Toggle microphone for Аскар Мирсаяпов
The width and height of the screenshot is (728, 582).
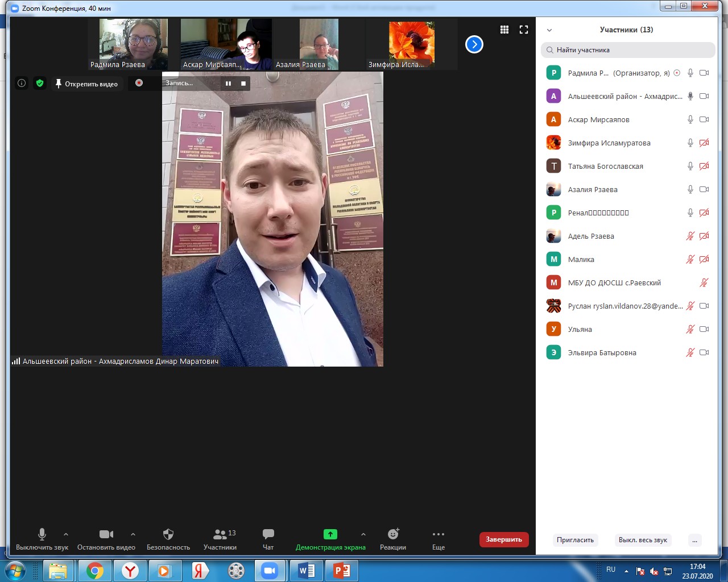tap(690, 119)
